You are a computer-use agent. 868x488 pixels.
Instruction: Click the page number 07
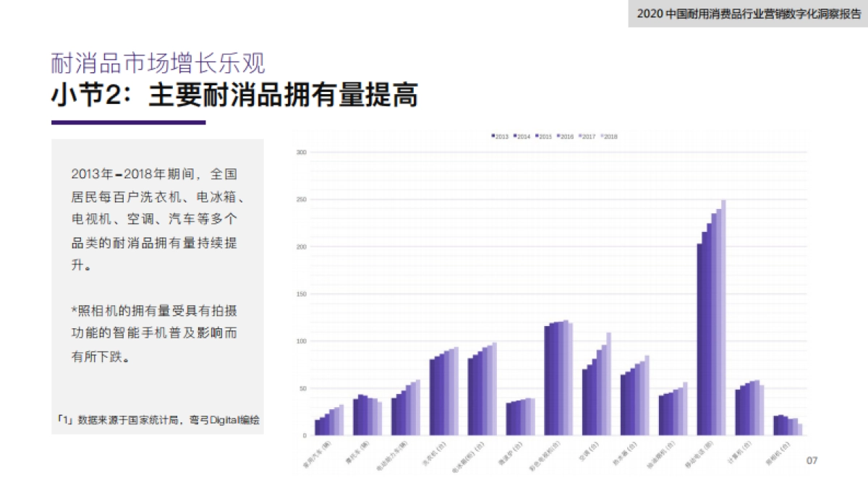coord(811,458)
